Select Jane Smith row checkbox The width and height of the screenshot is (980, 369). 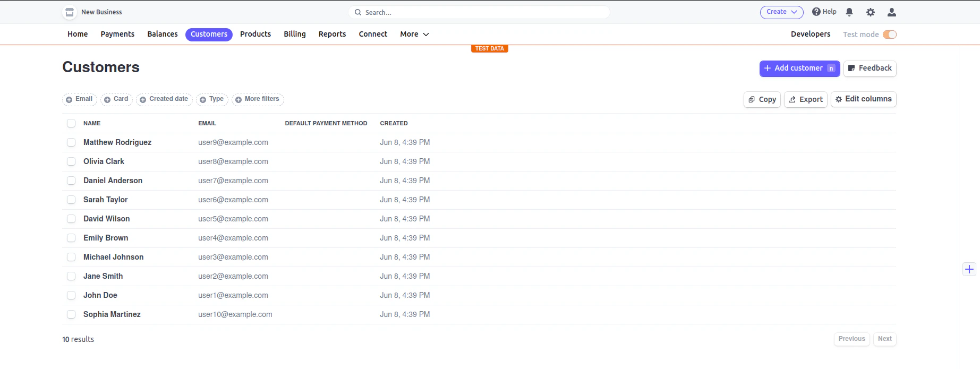tap(71, 276)
